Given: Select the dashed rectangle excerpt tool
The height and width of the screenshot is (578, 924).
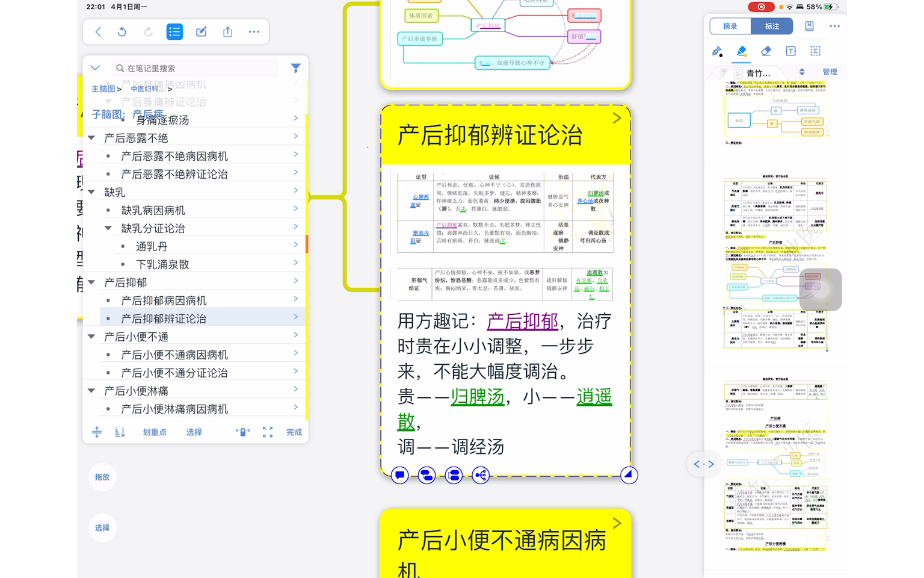Looking at the screenshot, I should coord(815,51).
